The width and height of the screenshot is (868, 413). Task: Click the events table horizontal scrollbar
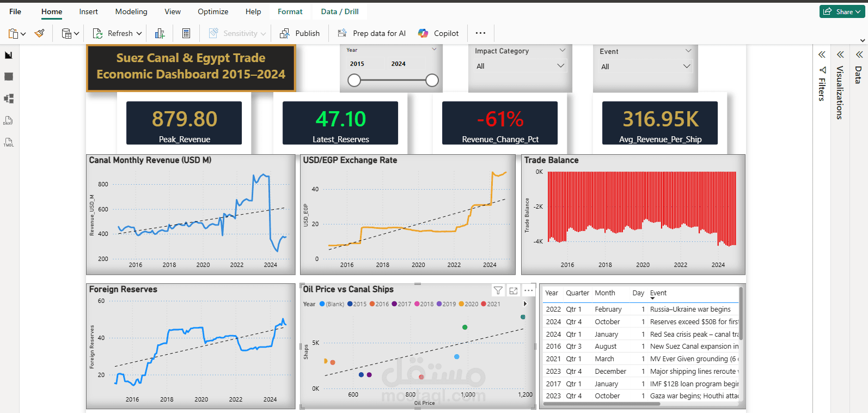click(x=601, y=404)
